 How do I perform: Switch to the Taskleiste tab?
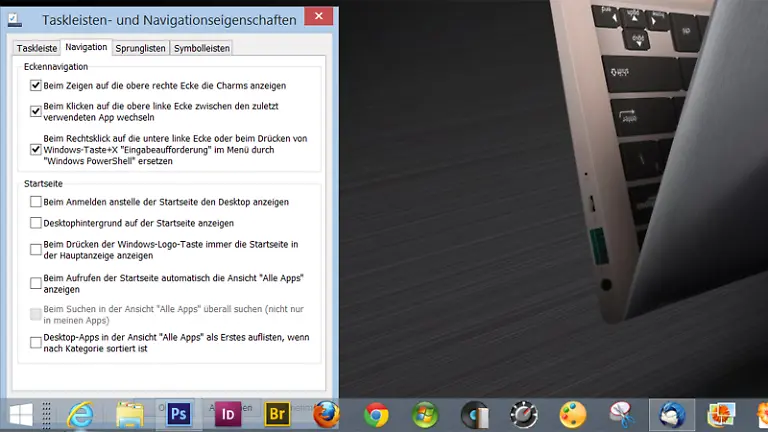pyautogui.click(x=37, y=48)
